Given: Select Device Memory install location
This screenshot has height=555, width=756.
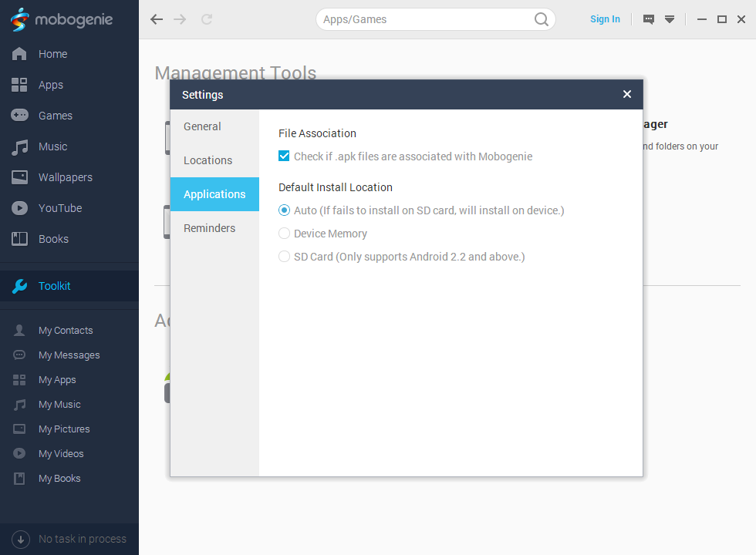Looking at the screenshot, I should (284, 234).
